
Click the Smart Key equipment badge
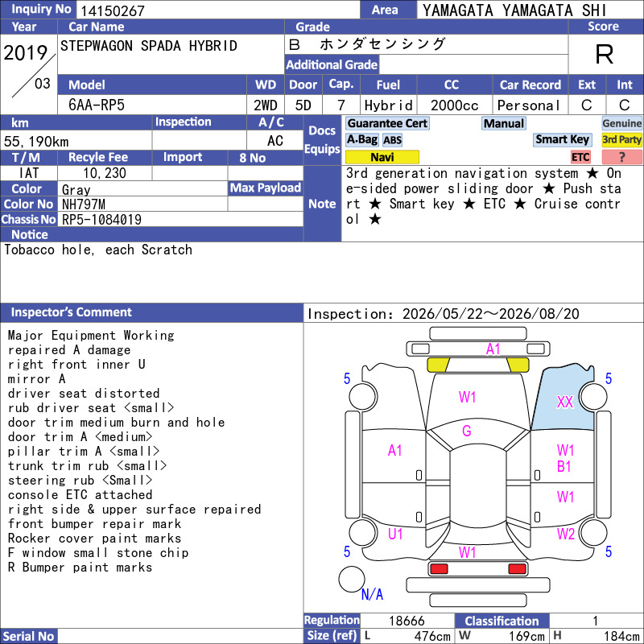click(562, 139)
